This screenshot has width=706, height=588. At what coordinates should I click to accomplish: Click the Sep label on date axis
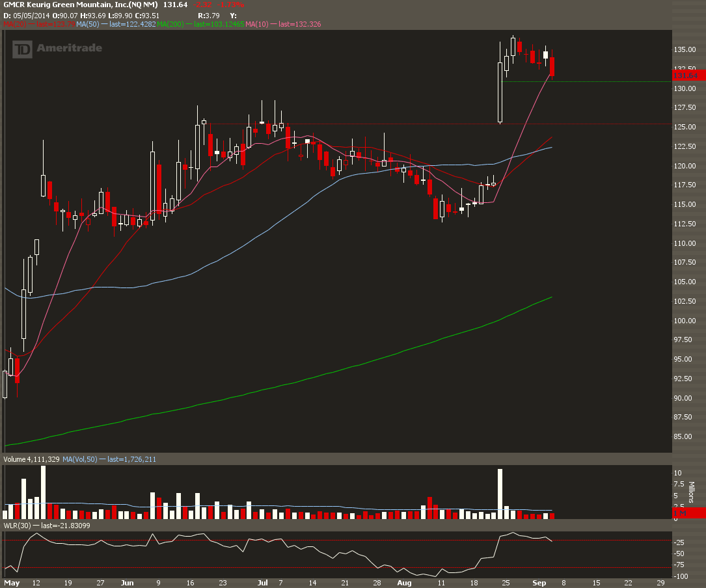click(539, 583)
